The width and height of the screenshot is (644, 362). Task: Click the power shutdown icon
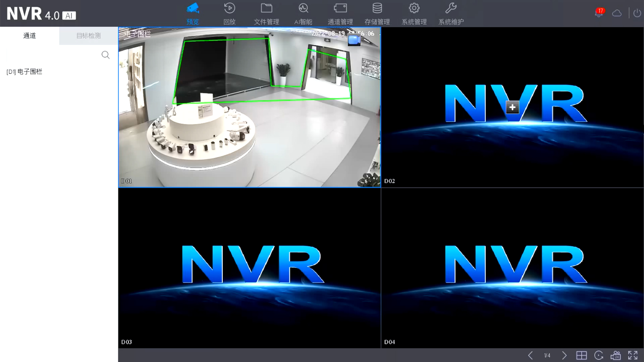tap(637, 13)
